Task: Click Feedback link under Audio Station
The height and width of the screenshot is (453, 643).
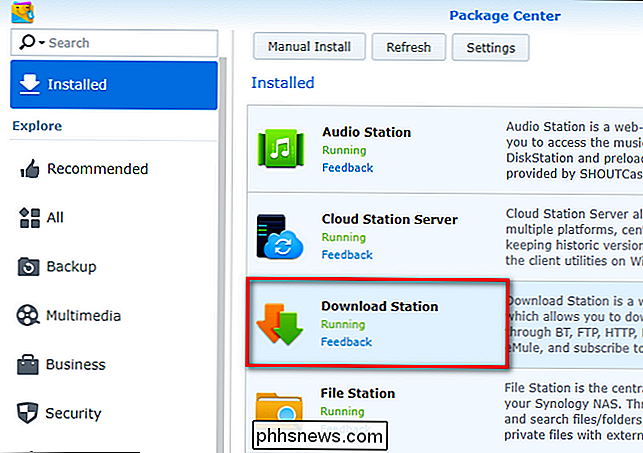Action: 347,168
